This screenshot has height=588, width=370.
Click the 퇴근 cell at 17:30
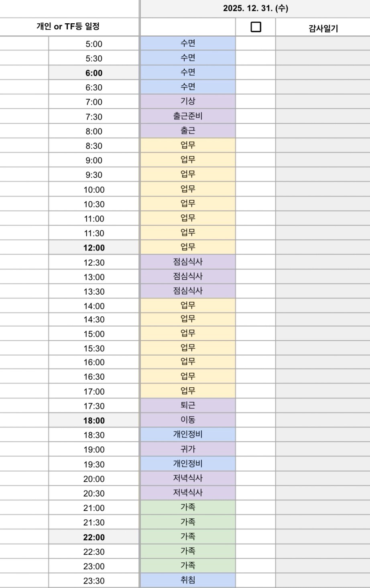tap(188, 405)
